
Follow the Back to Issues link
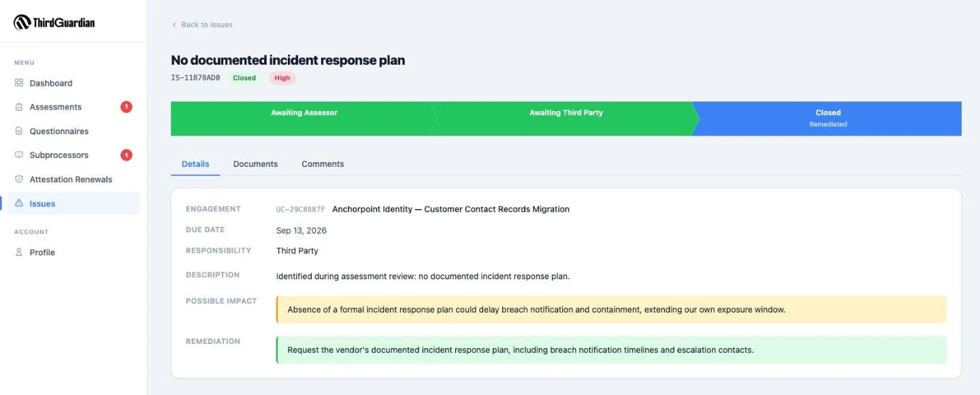(x=202, y=25)
